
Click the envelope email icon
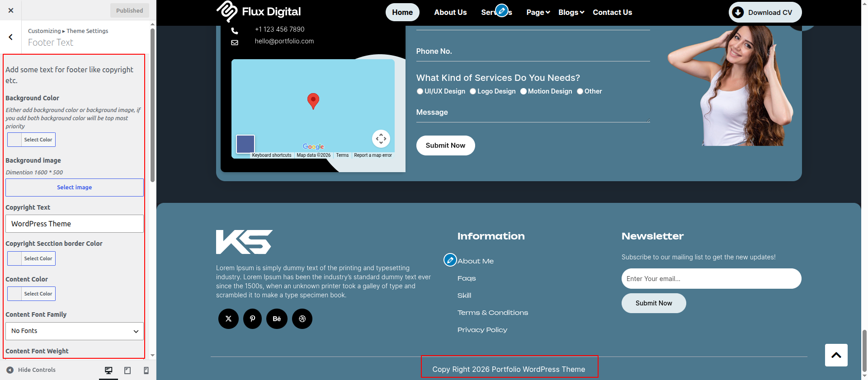pyautogui.click(x=235, y=42)
